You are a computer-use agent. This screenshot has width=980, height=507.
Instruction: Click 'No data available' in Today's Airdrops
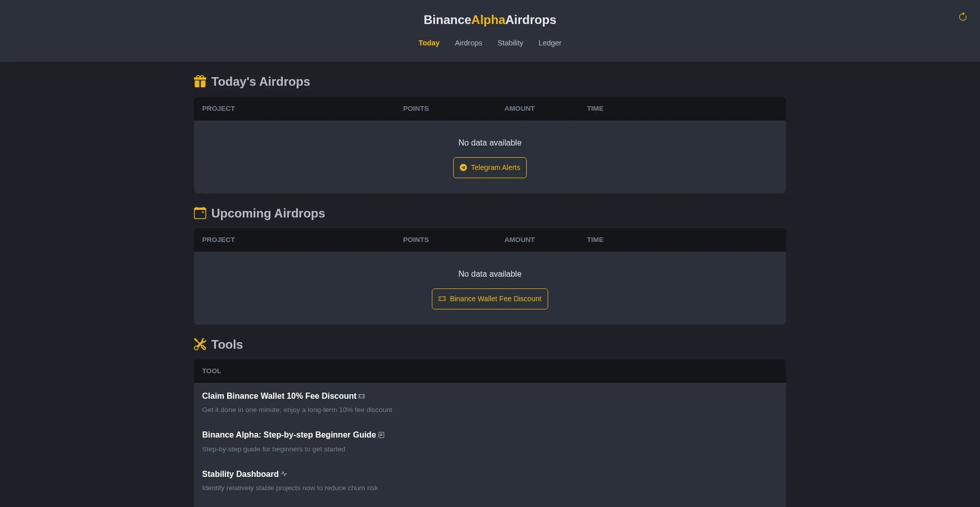point(490,143)
